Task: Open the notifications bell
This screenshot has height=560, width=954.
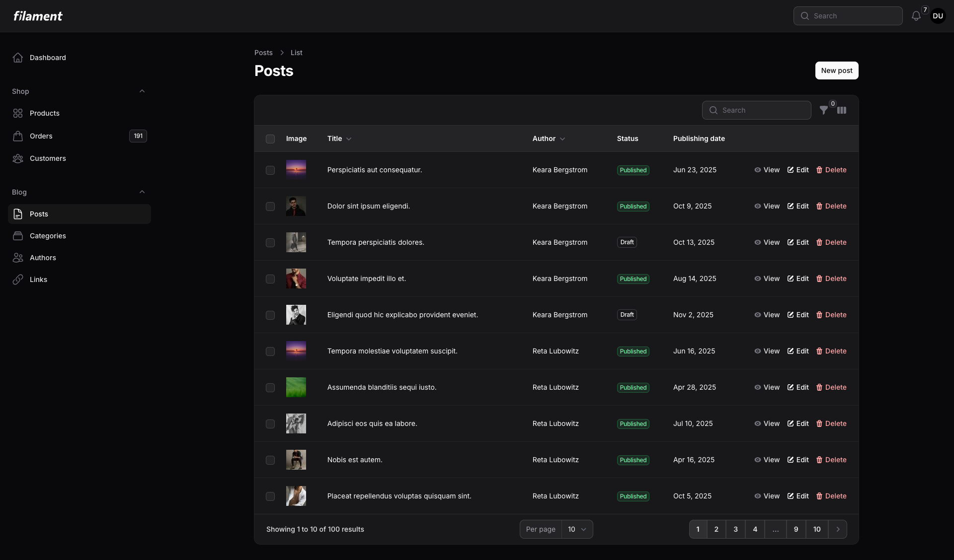Action: (x=916, y=16)
